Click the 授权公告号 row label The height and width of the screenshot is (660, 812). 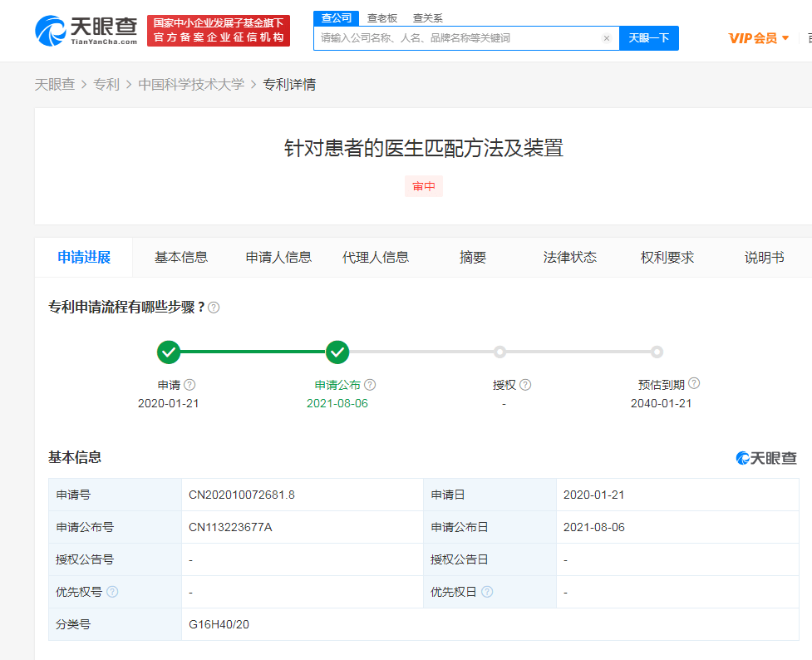click(x=85, y=559)
